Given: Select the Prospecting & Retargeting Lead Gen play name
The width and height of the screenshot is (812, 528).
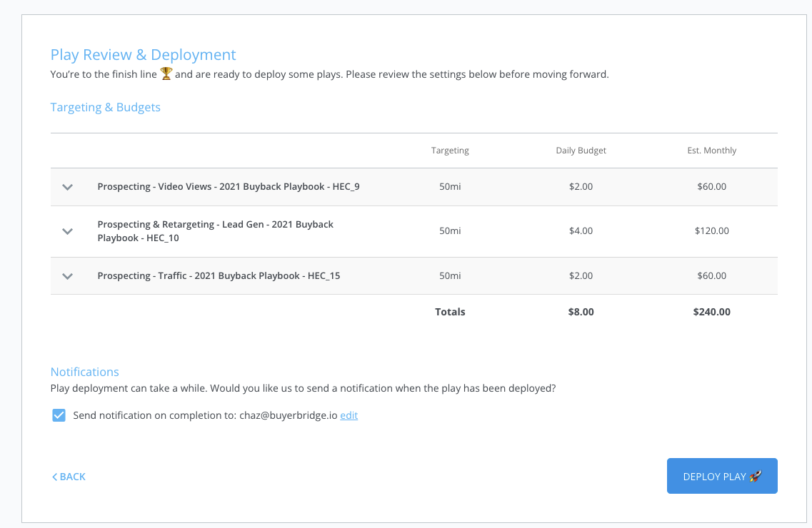Looking at the screenshot, I should pos(215,231).
